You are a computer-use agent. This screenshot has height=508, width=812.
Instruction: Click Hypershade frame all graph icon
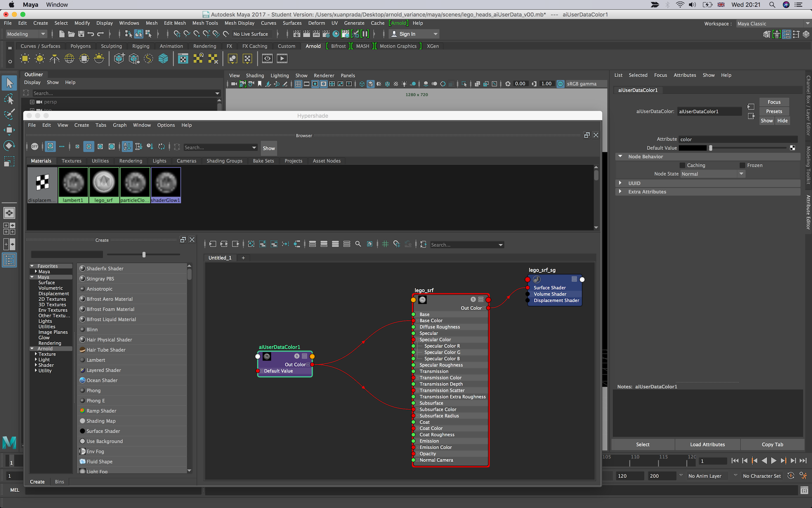tap(251, 244)
